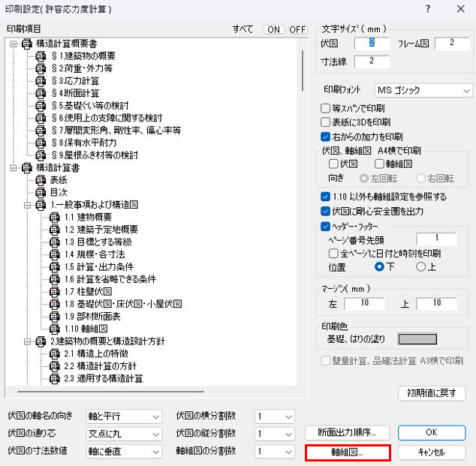This screenshot has width=476, height=466.
Task: Uncheck 伏図に剛心安全圏を出力
Action: [325, 211]
